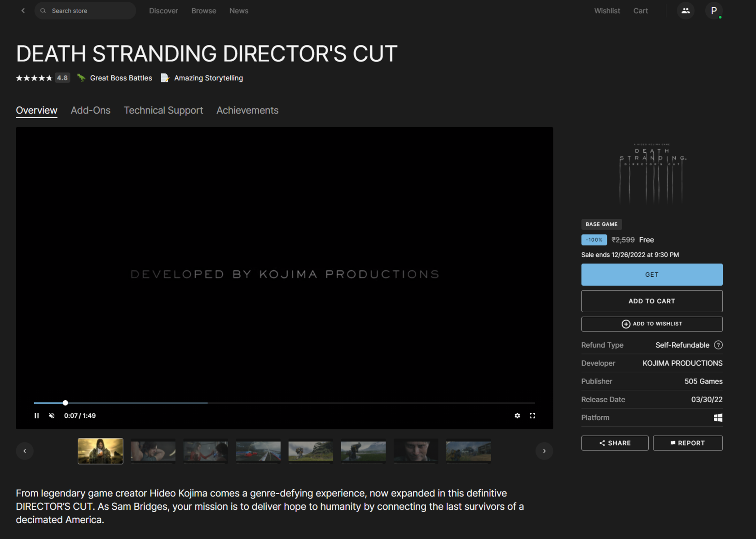
Task: Select the fifth media thumbnail
Action: click(x=311, y=451)
